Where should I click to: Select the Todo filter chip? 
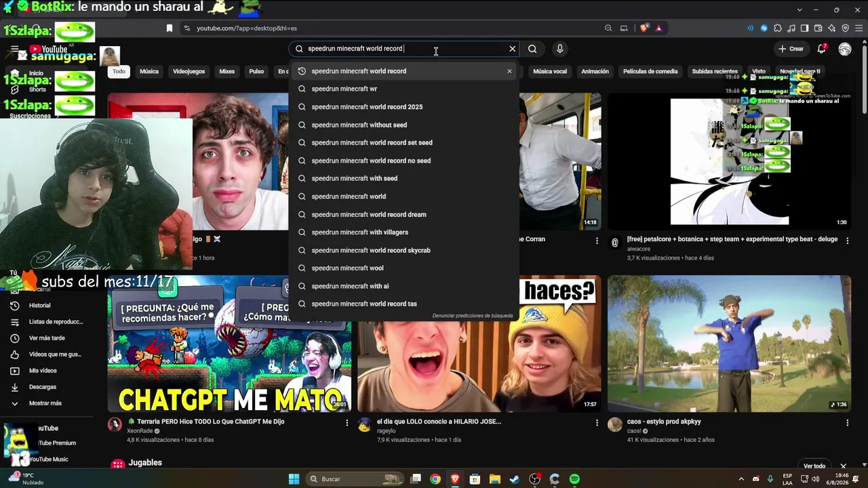coord(119,71)
